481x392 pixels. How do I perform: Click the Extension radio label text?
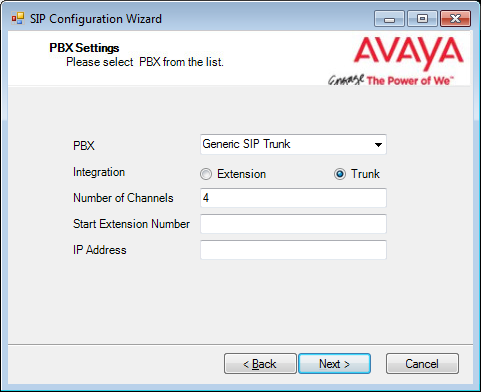242,174
